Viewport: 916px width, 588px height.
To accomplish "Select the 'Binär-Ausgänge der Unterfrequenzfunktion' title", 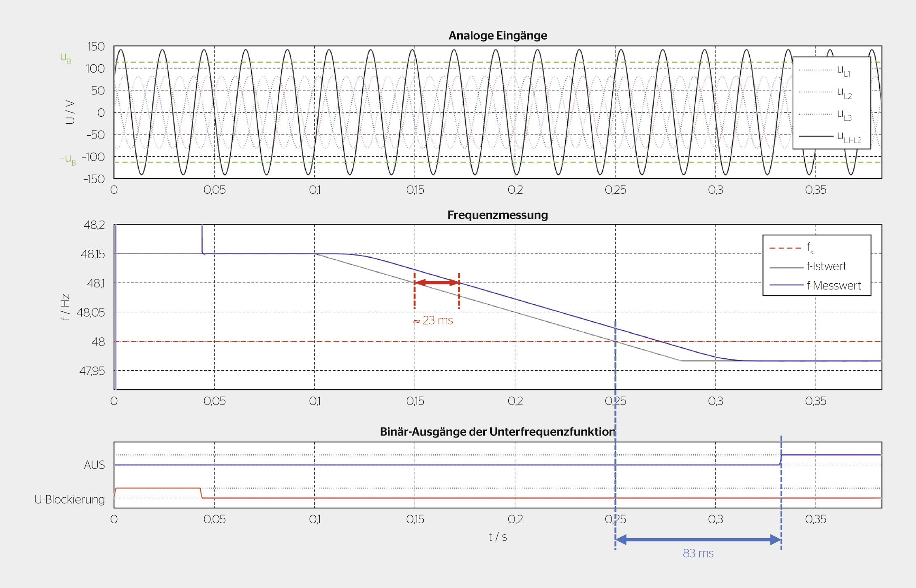I will (498, 432).
